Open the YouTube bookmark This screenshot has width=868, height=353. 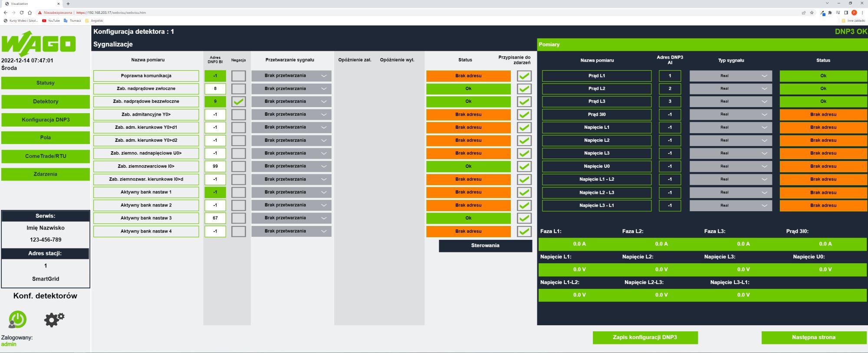[51, 20]
